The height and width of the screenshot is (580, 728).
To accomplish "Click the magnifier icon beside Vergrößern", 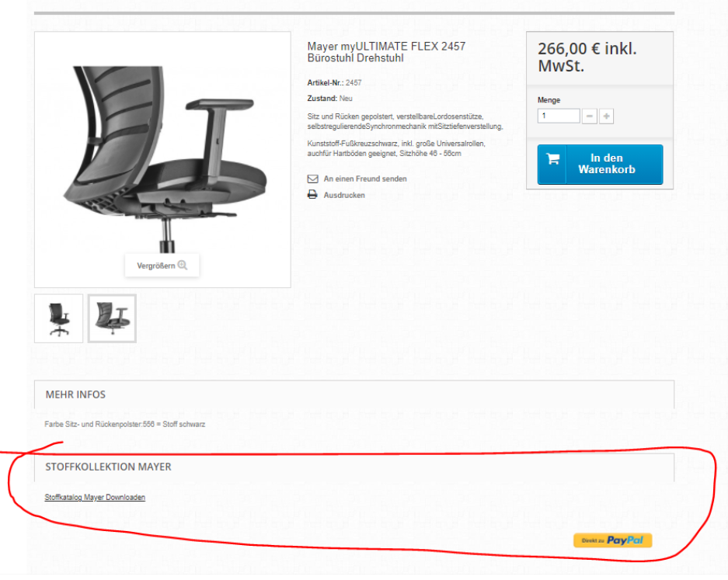I will point(183,266).
